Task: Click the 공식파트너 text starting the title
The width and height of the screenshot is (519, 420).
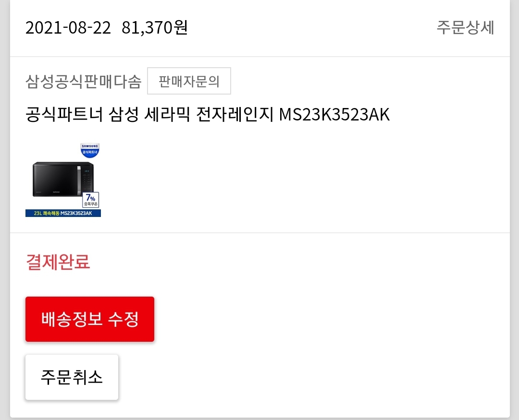Action: 64,114
